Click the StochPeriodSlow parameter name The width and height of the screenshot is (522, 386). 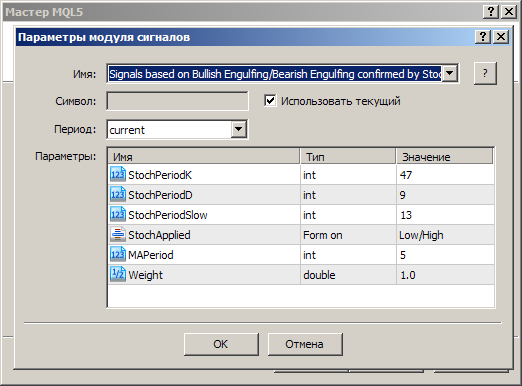[x=168, y=215]
